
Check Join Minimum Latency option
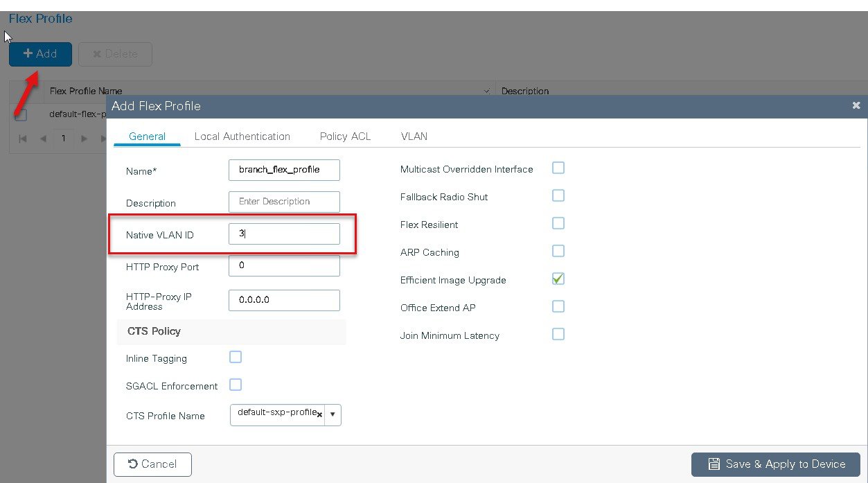558,334
